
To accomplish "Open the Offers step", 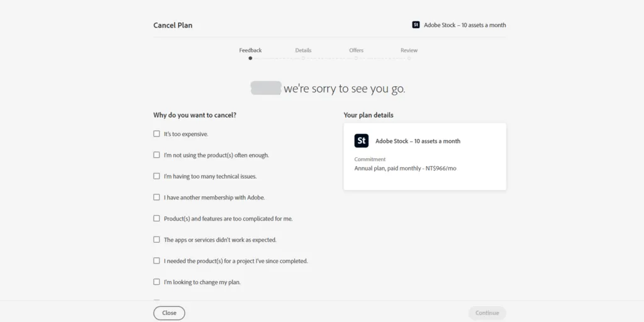I will point(356,50).
